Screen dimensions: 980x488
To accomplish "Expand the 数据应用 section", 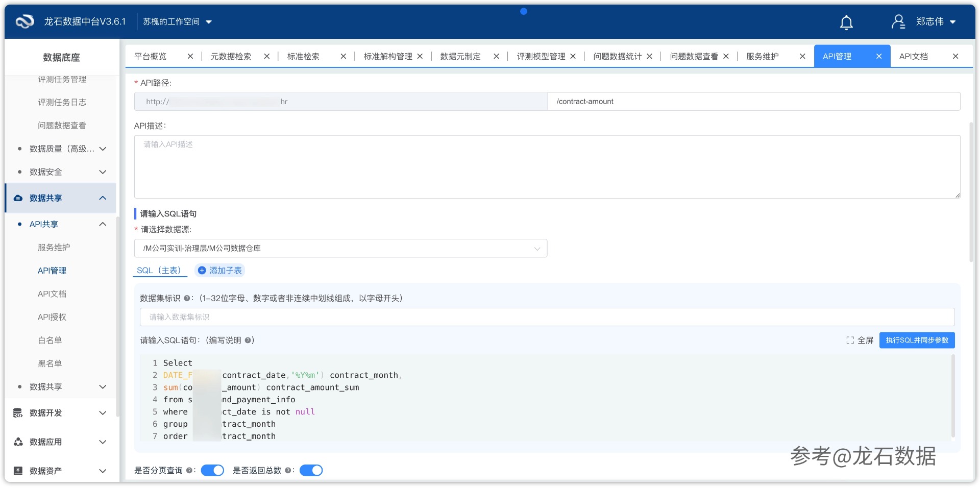I will (x=103, y=442).
